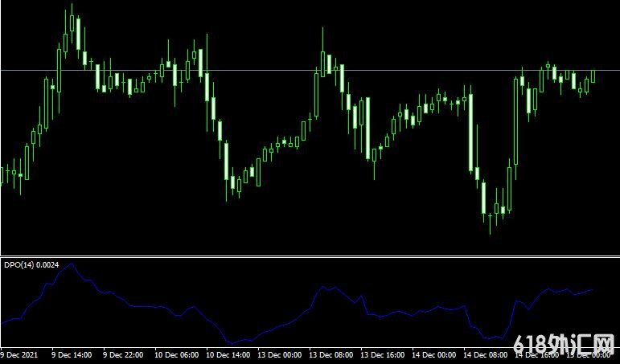Viewport: 620px width, 364px height.
Task: Click the 9 Dec 22:00 time label
Action: pos(123,355)
